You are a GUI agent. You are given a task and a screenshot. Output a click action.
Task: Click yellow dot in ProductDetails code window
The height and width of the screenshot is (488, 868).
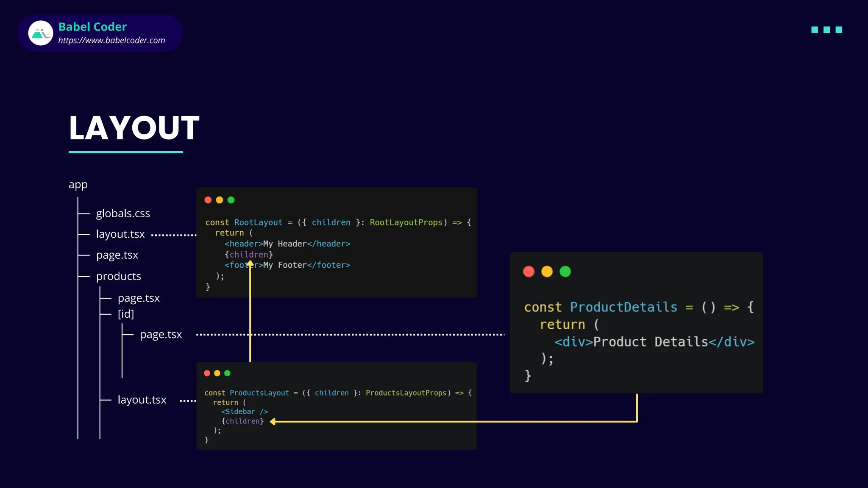pyautogui.click(x=547, y=272)
